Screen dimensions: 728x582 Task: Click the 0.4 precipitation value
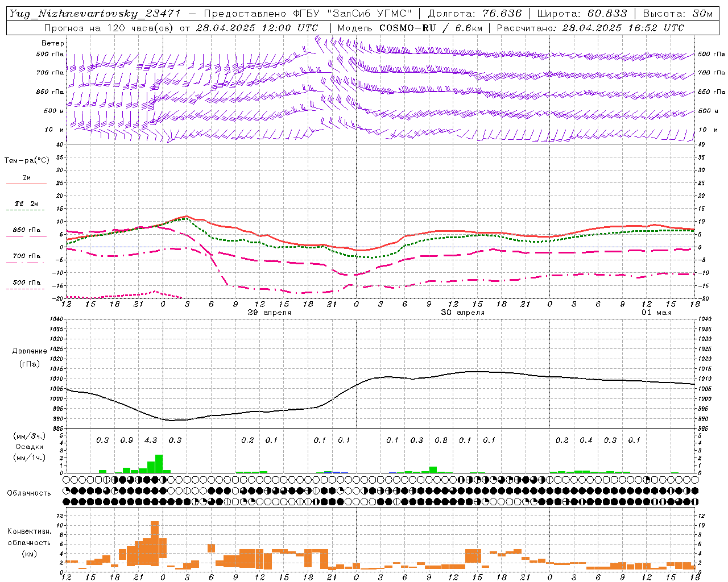click(x=586, y=440)
